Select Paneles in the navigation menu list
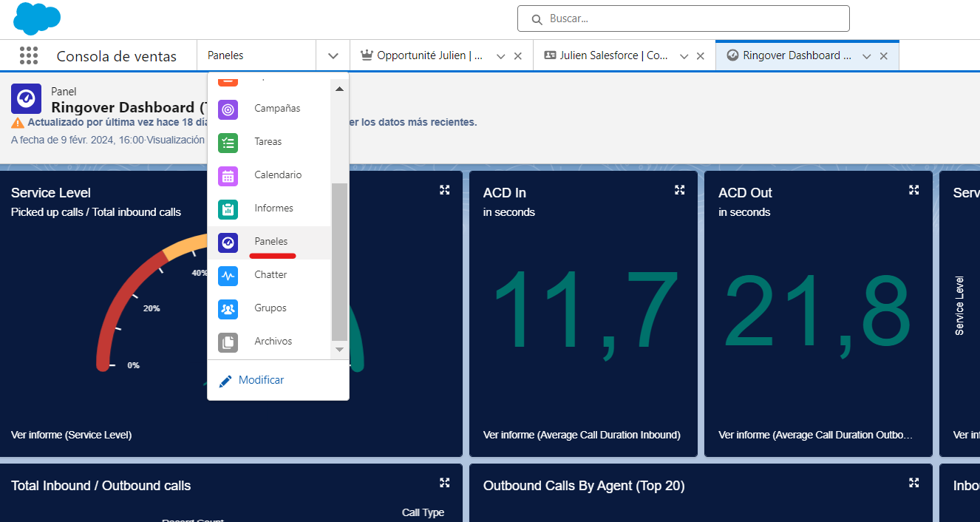 click(269, 242)
